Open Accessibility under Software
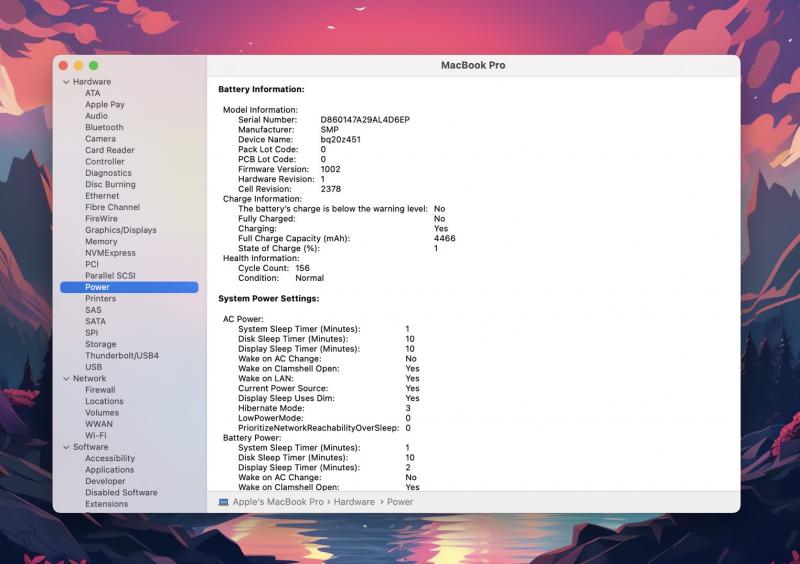The image size is (800, 564). click(110, 458)
